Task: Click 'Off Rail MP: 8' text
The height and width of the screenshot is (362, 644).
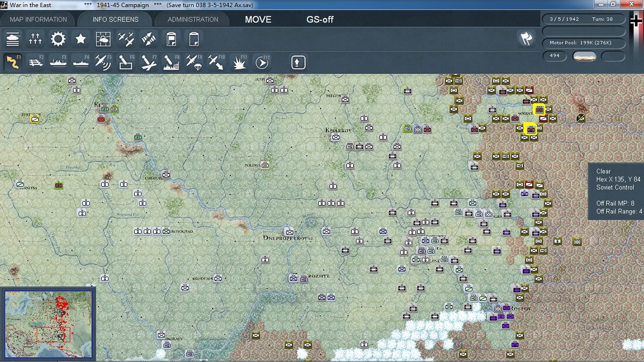Action: coord(615,203)
